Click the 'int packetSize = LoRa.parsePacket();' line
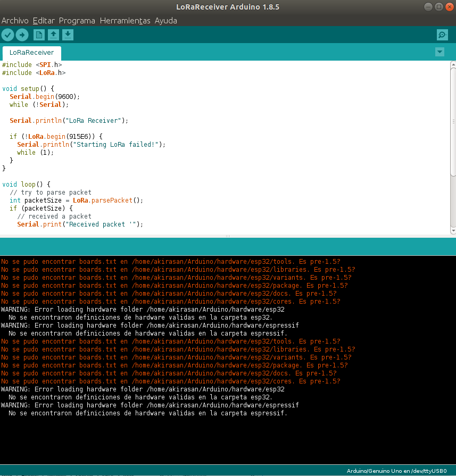The width and height of the screenshot is (456, 476). click(x=76, y=201)
